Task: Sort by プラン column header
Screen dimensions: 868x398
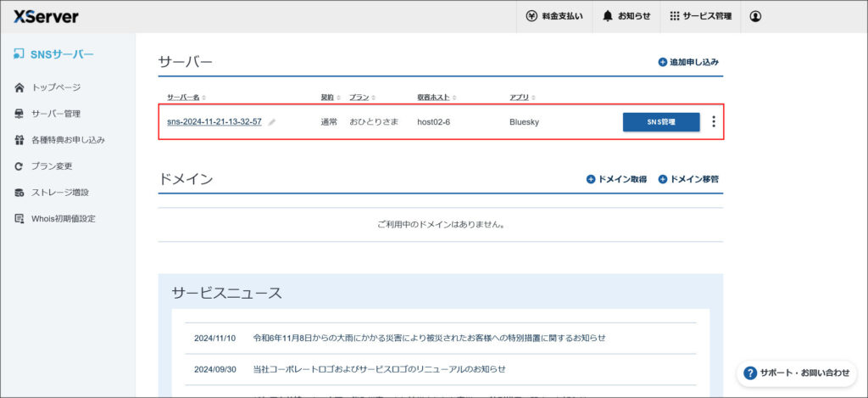Action: coord(362,97)
